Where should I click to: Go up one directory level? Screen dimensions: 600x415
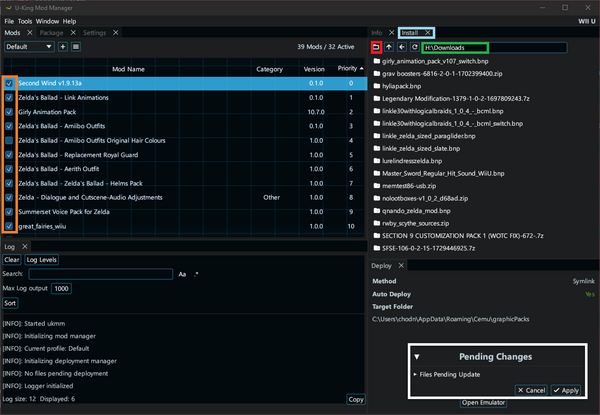tap(388, 47)
